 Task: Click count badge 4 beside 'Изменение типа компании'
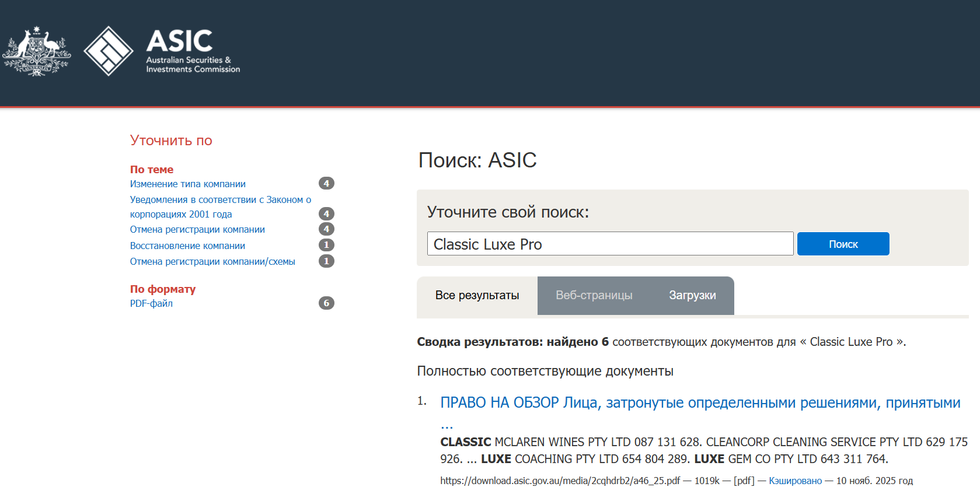click(x=326, y=183)
